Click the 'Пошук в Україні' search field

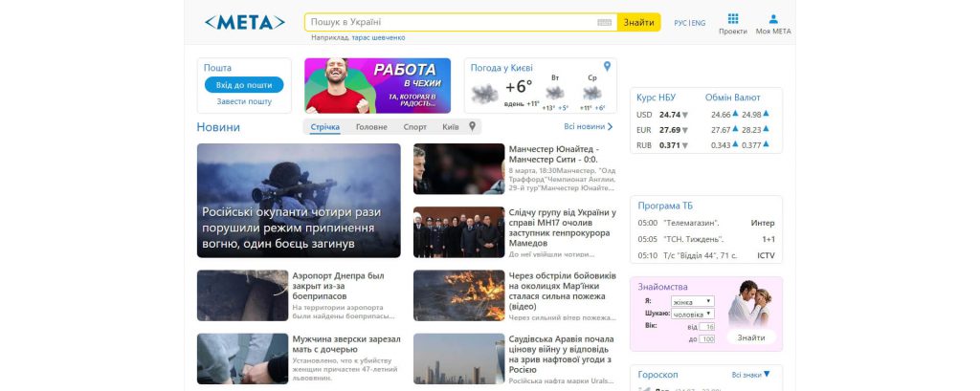point(450,22)
